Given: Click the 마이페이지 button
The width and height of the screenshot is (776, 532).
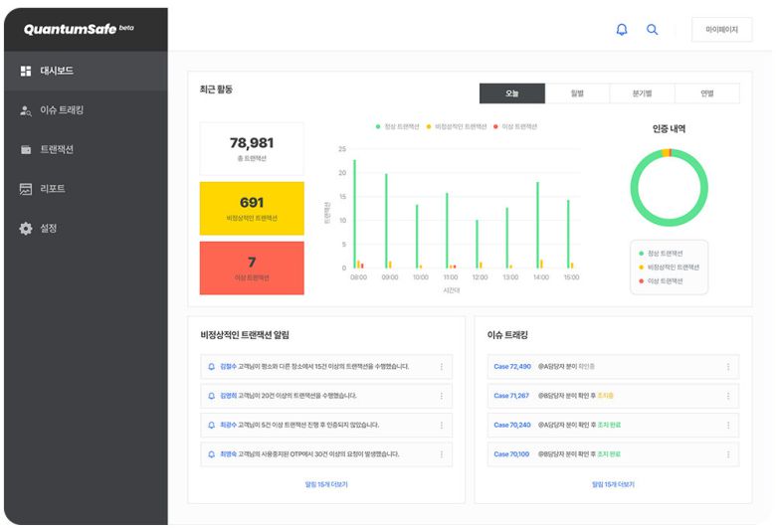Looking at the screenshot, I should [721, 30].
